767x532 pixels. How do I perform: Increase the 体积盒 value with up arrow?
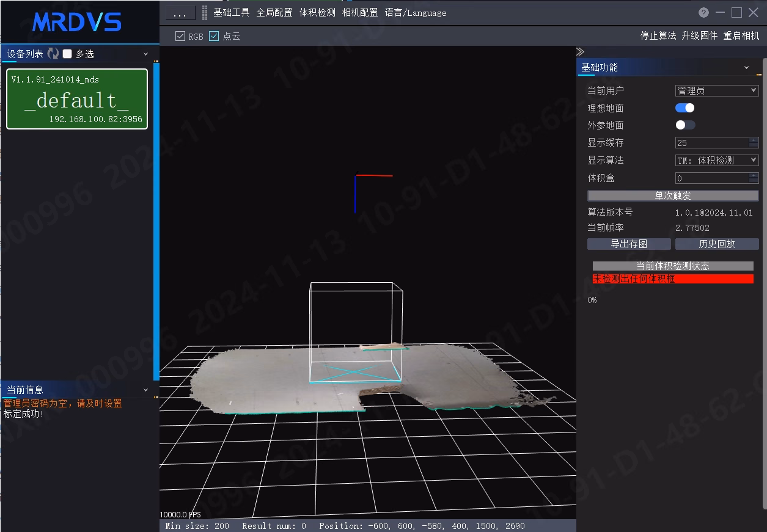tap(754, 175)
